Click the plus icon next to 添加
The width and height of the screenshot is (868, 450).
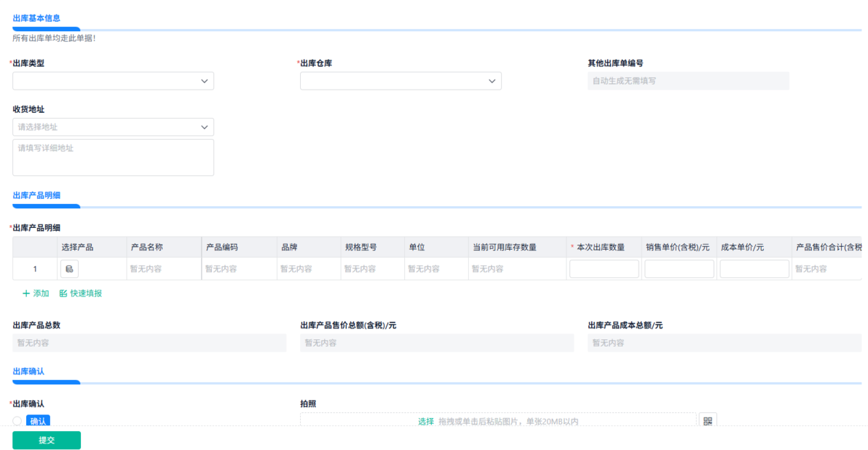tap(26, 294)
